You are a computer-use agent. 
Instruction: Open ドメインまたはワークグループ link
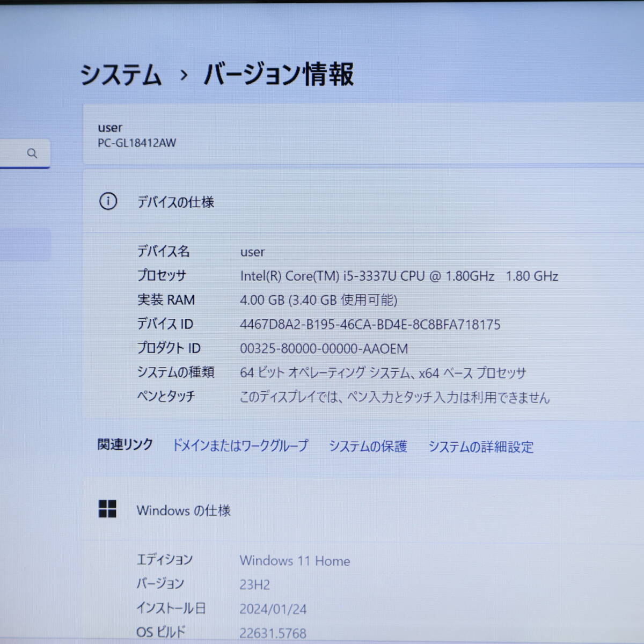coord(240,445)
